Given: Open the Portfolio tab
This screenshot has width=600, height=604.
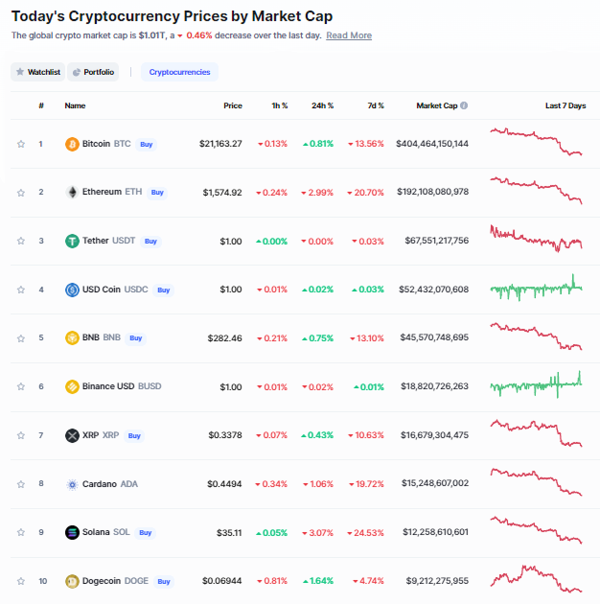Looking at the screenshot, I should tap(93, 72).
